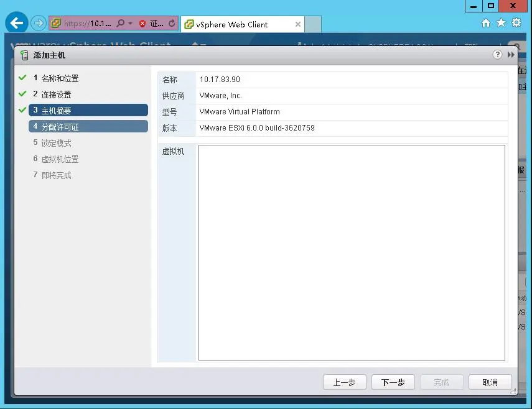Click the green checkmark beside 名称和位置
This screenshot has width=532, height=409.
pos(22,78)
